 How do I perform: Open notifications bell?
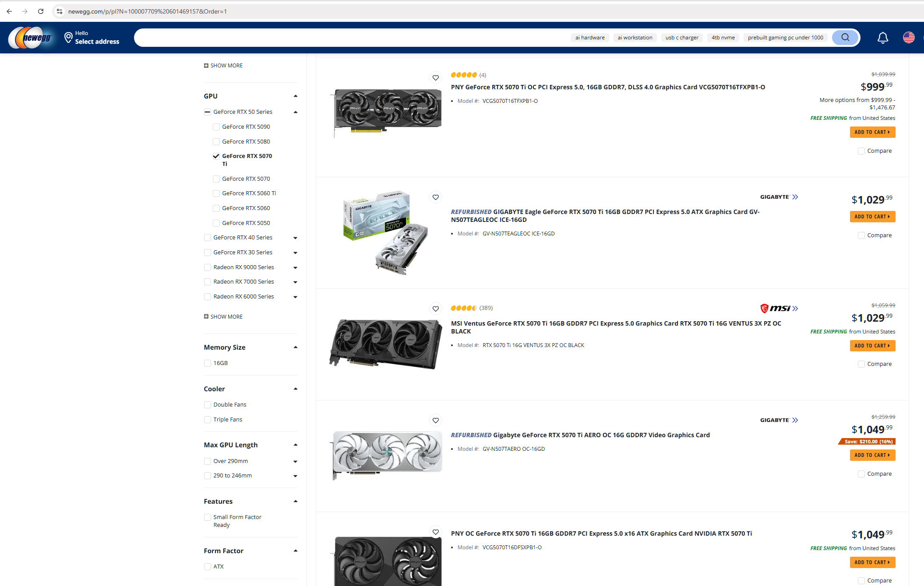(883, 38)
